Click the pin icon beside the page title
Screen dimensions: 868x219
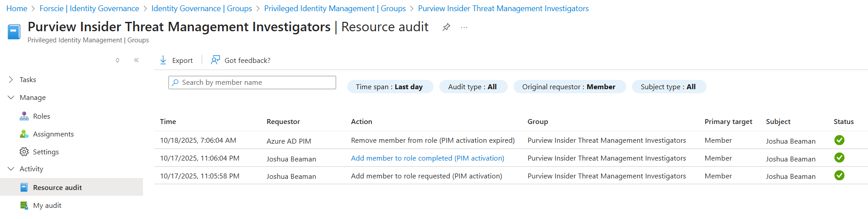coord(446,27)
